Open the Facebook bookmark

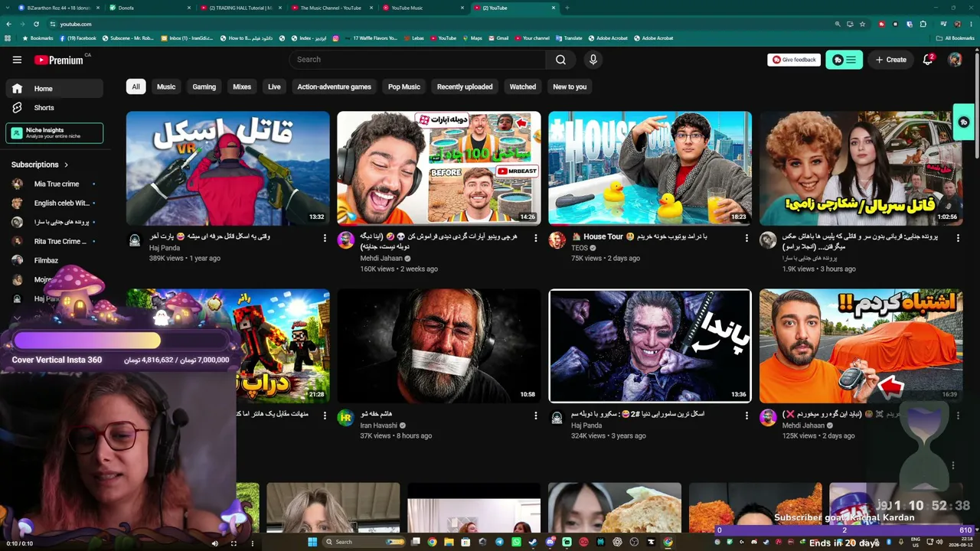pyautogui.click(x=77, y=37)
